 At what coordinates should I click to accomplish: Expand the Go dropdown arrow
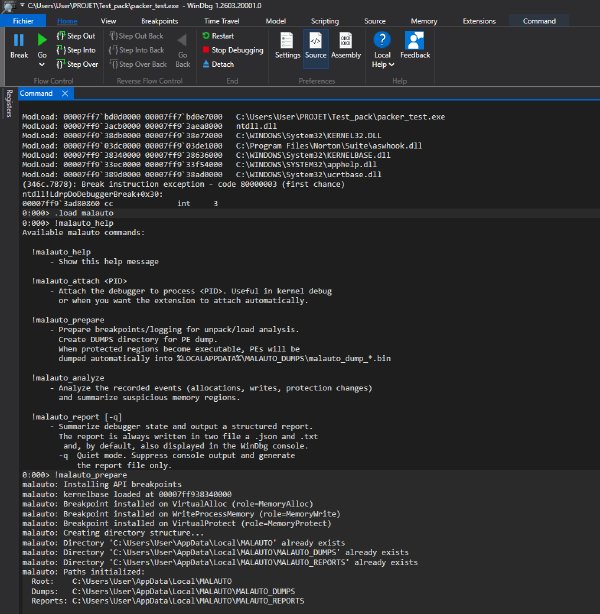click(42, 65)
